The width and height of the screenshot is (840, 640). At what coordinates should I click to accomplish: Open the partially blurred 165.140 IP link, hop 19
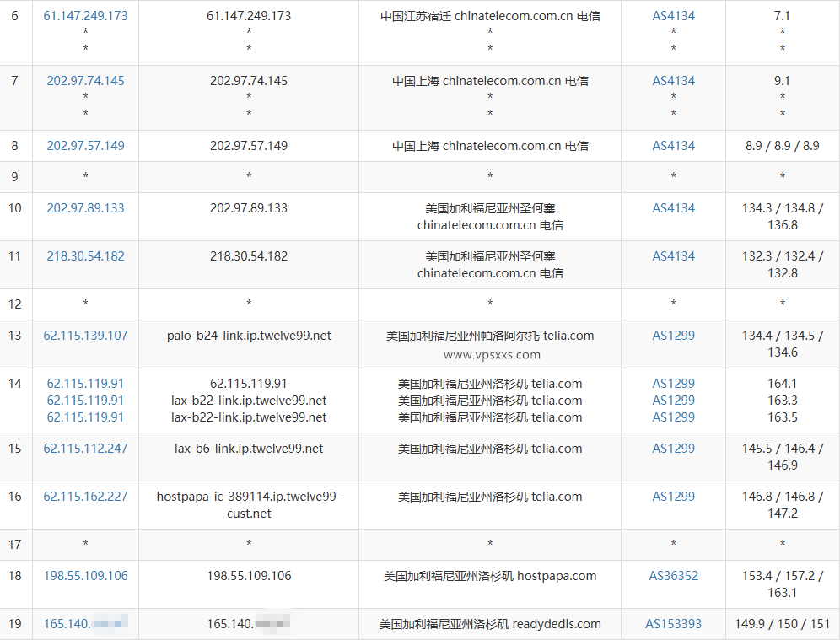click(86, 624)
